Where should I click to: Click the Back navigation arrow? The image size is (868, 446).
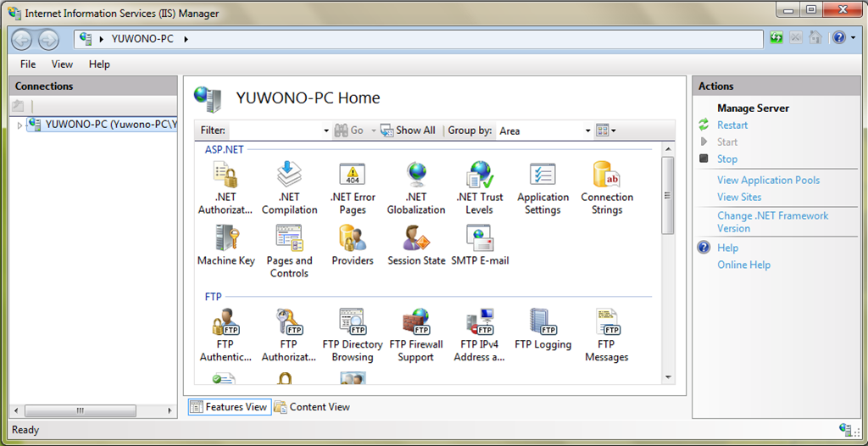(x=21, y=39)
